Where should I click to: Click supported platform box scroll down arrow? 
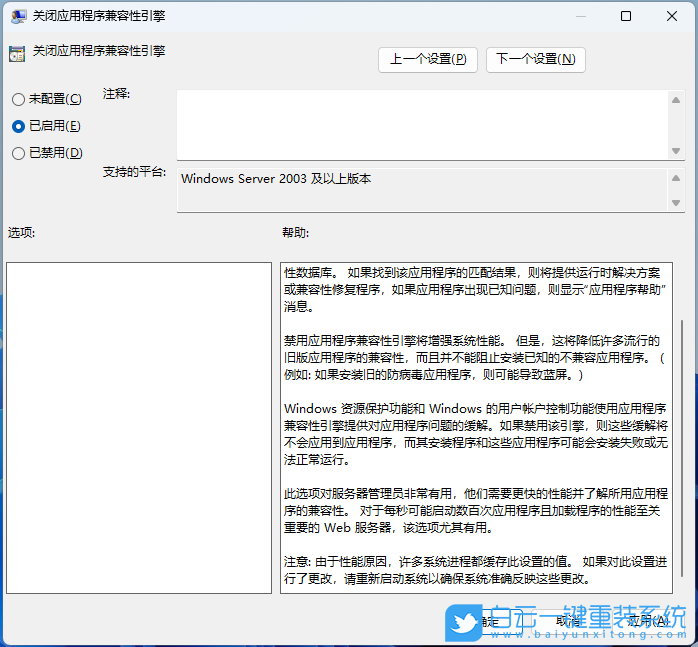pyautogui.click(x=676, y=203)
